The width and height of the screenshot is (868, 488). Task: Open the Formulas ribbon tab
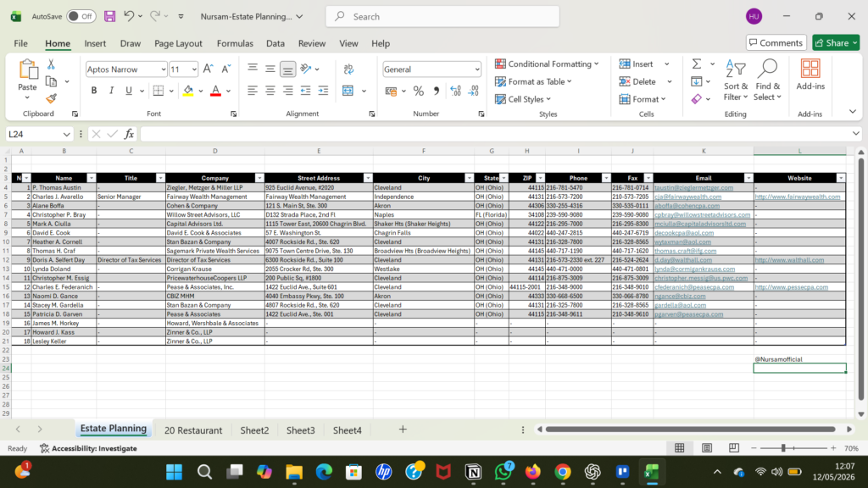[x=235, y=43]
